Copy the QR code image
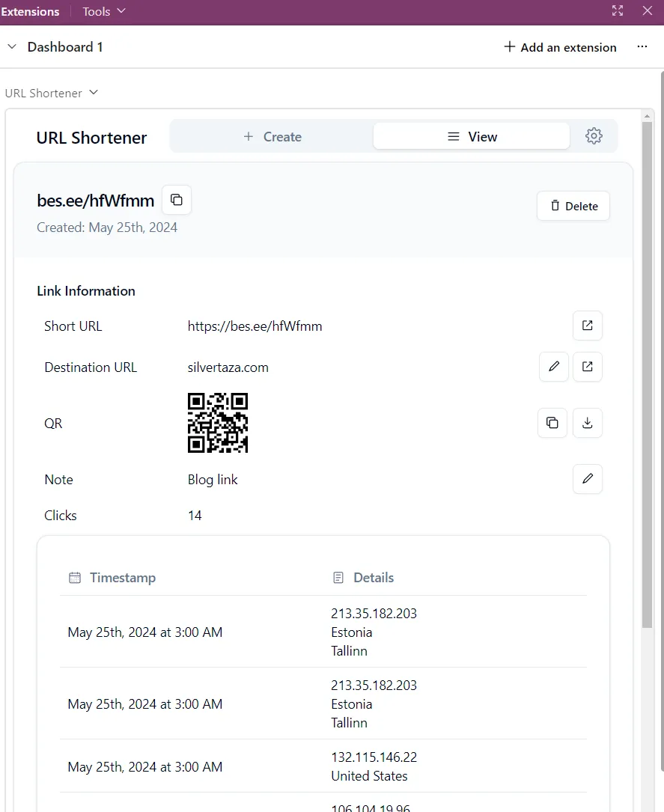Image resolution: width=664 pixels, height=812 pixels. (552, 423)
